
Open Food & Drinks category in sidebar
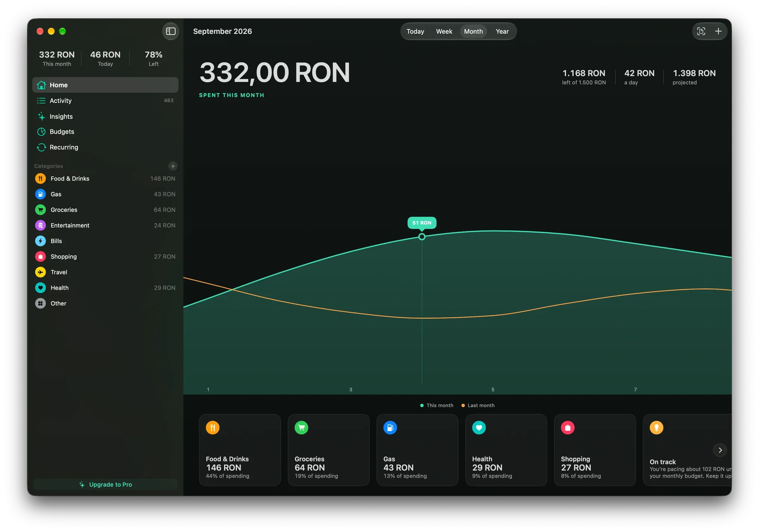(x=105, y=179)
